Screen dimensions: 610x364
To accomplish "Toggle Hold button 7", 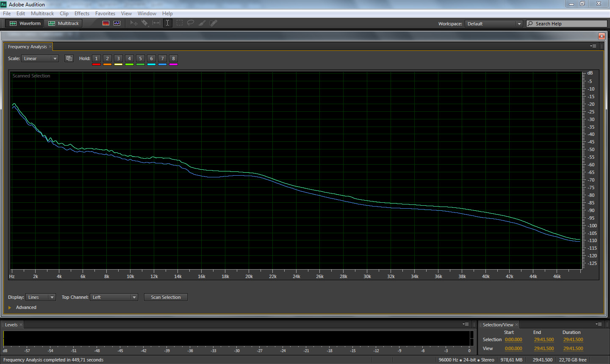I will coord(162,58).
